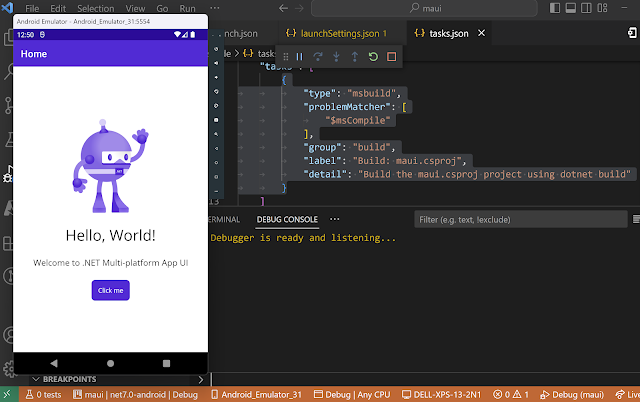Click 0 tests in status bar

(43, 395)
